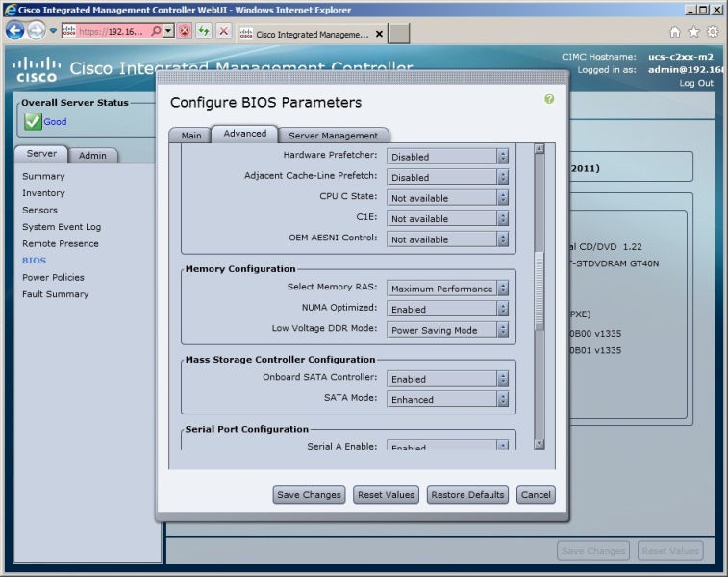
Task: Click the red X stop loading icon
Action: pos(224,31)
